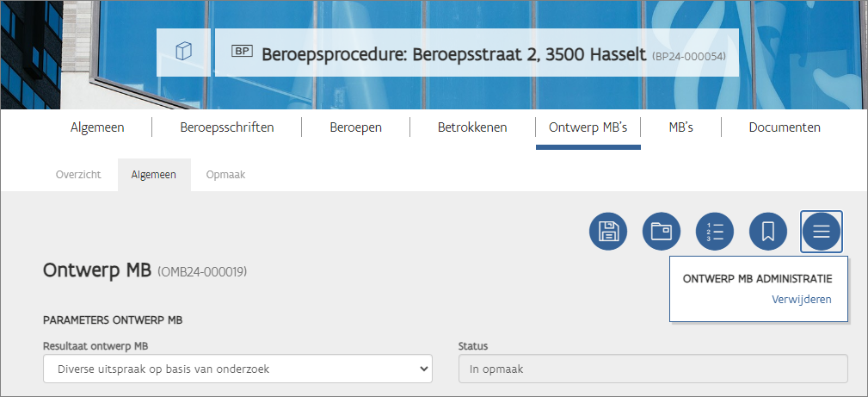
Task: Click the dropdown chevron arrow
Action: [x=423, y=369]
